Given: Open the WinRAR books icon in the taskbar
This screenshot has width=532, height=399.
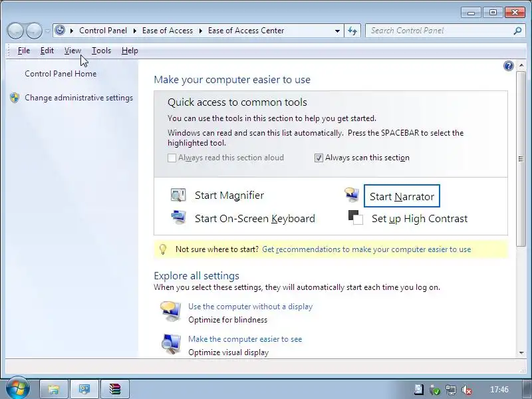Looking at the screenshot, I should coord(115,389).
